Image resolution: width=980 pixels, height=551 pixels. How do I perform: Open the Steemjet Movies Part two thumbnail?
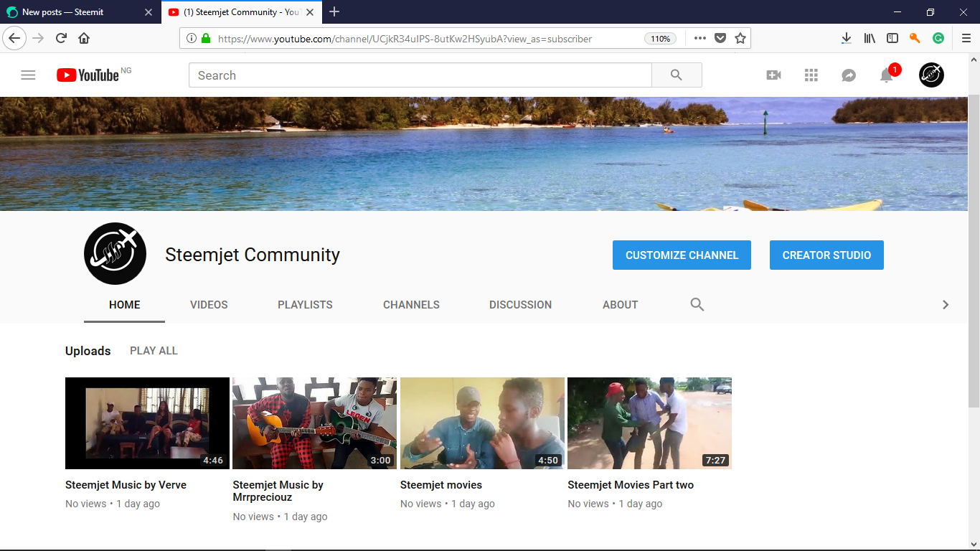pyautogui.click(x=649, y=423)
